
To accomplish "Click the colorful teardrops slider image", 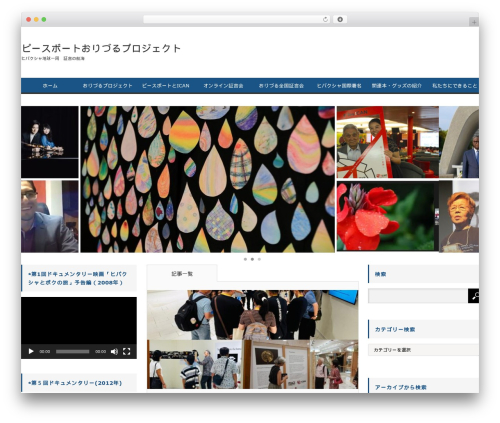I will pyautogui.click(x=208, y=179).
